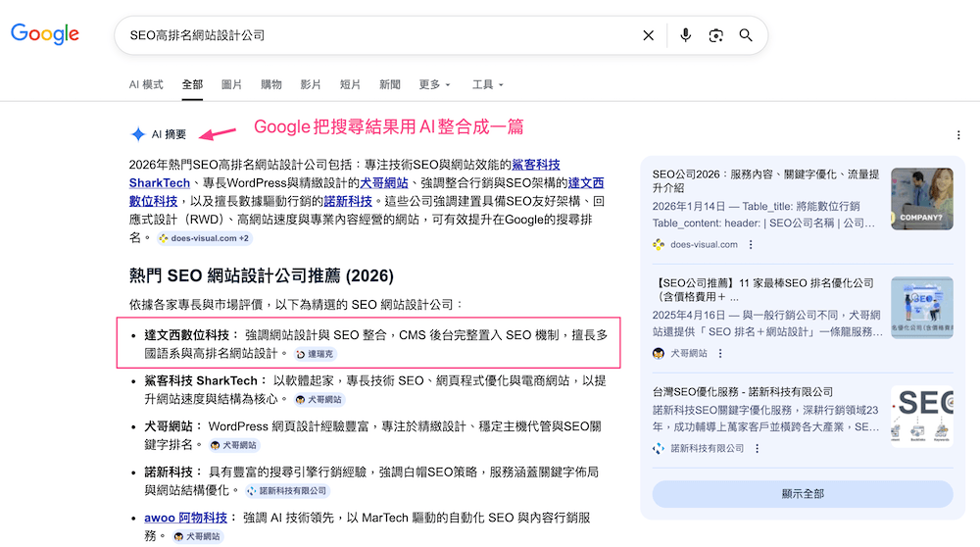The width and height of the screenshot is (980, 547).
Task: Expand the 工具 dropdown
Action: click(x=487, y=84)
